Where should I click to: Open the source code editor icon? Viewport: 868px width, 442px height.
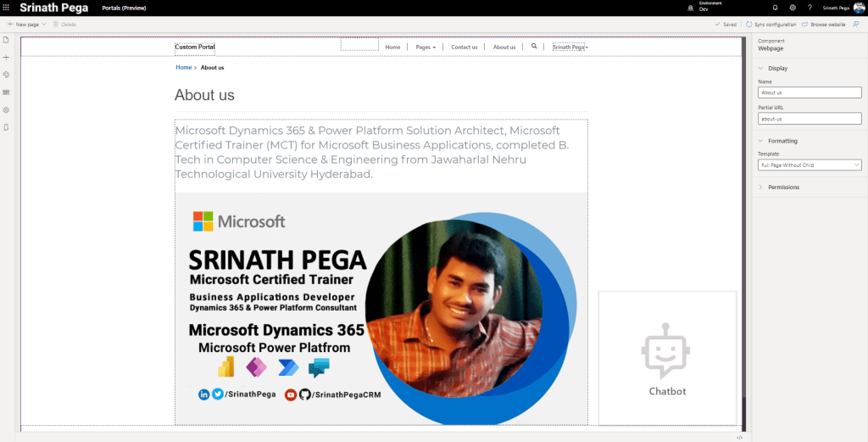click(740, 437)
